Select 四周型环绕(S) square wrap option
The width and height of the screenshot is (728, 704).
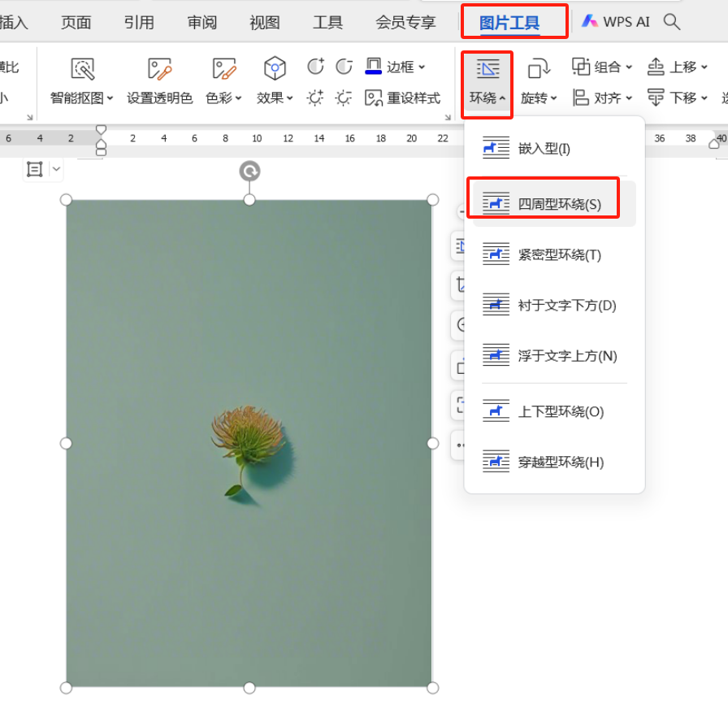coord(554,204)
